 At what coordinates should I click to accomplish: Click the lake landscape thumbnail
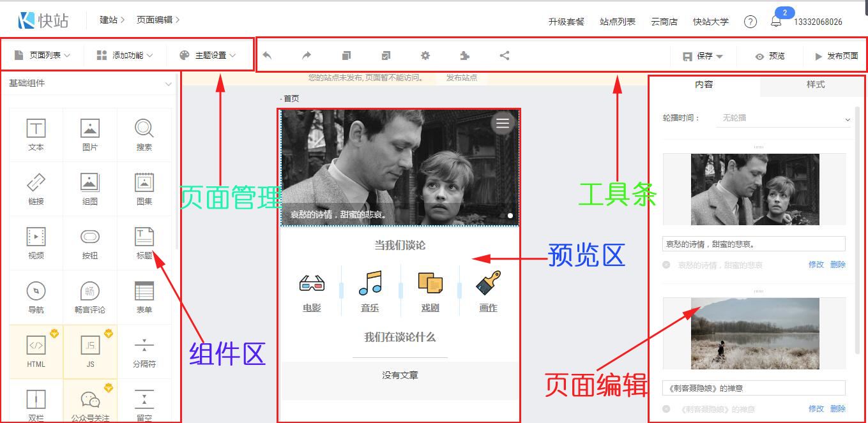click(755, 333)
